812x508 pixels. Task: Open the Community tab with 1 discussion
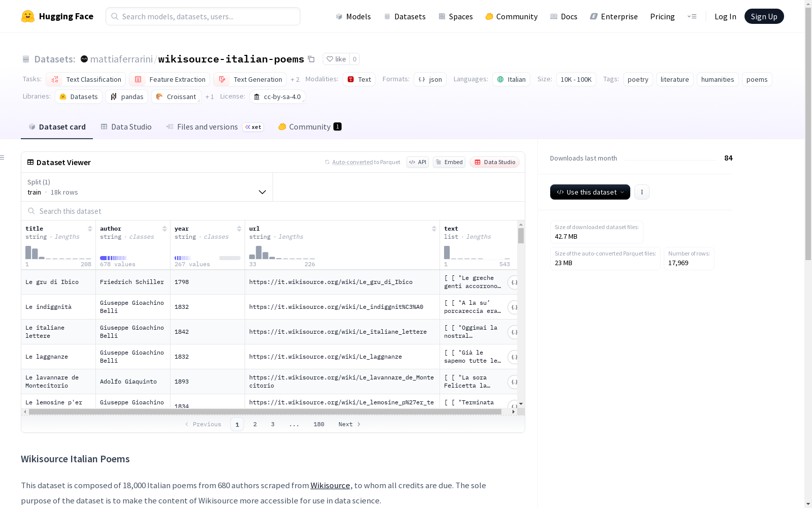[310, 127]
